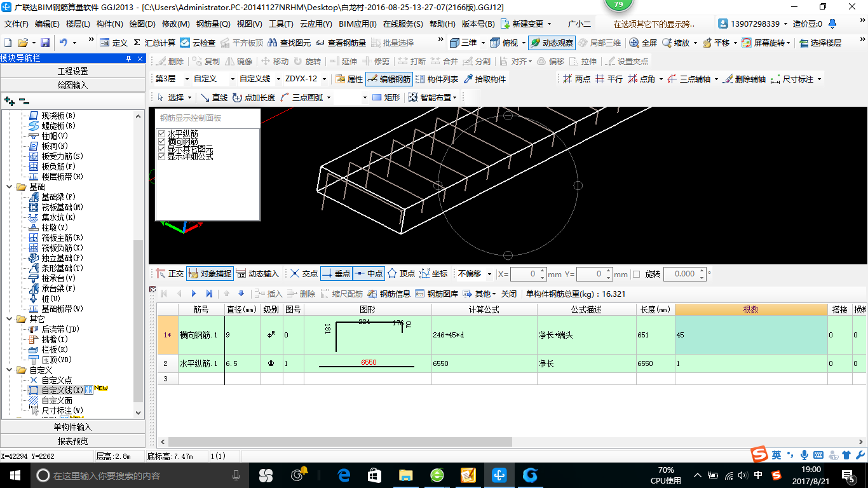Open 钢筋图库 rebar library
The height and width of the screenshot is (488, 868).
(437, 294)
